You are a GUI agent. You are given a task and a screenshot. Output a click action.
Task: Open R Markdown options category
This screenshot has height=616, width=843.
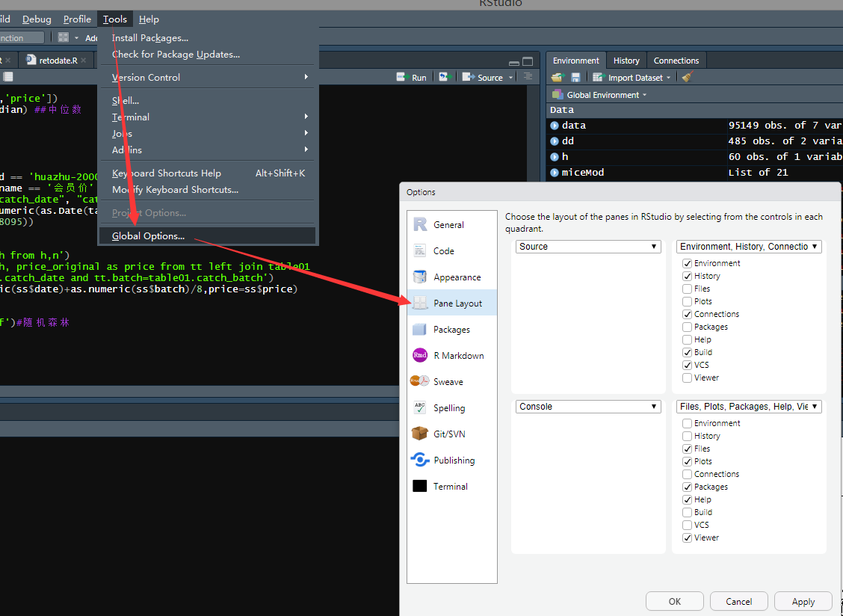click(451, 356)
